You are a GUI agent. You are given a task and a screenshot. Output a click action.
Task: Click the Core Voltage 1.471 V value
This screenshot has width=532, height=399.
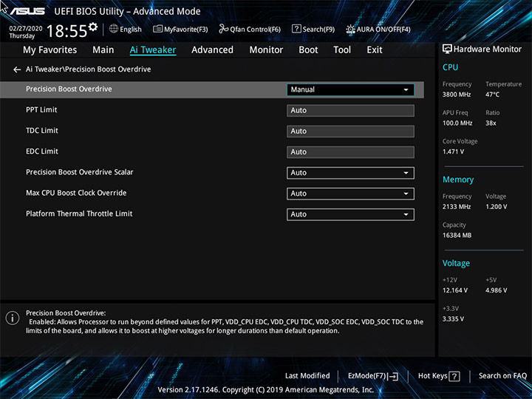453,151
